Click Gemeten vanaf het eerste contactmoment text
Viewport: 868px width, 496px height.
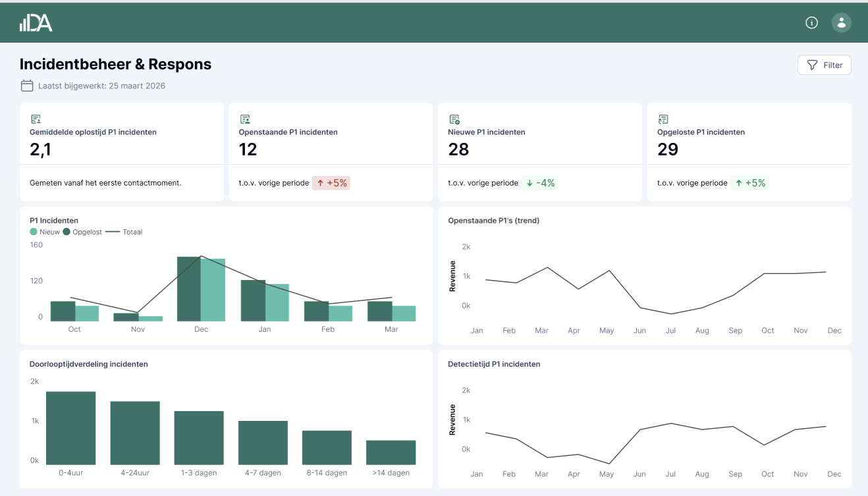tap(105, 183)
